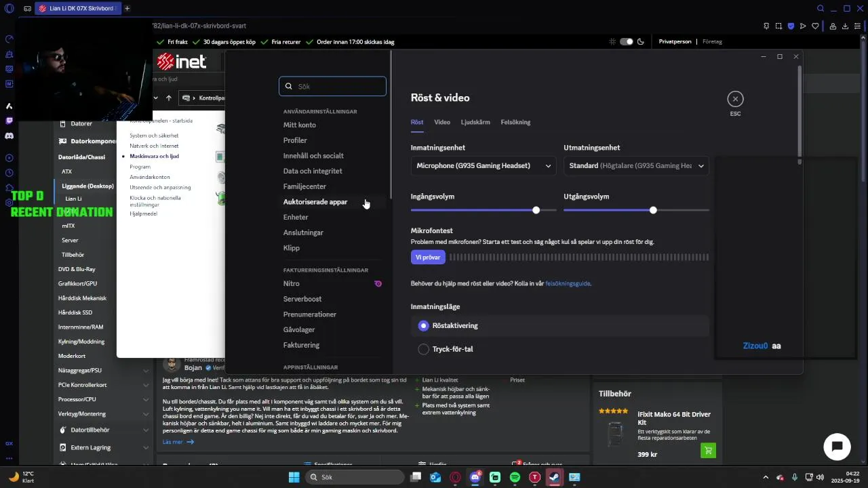This screenshot has width=868, height=488.
Task: Open the Inet chat bubble
Action: pyautogui.click(x=837, y=447)
